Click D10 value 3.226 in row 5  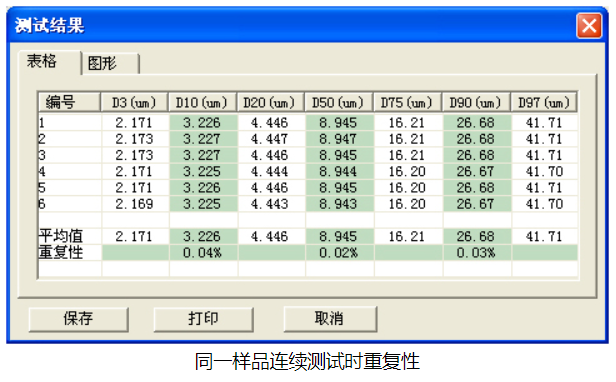point(202,188)
